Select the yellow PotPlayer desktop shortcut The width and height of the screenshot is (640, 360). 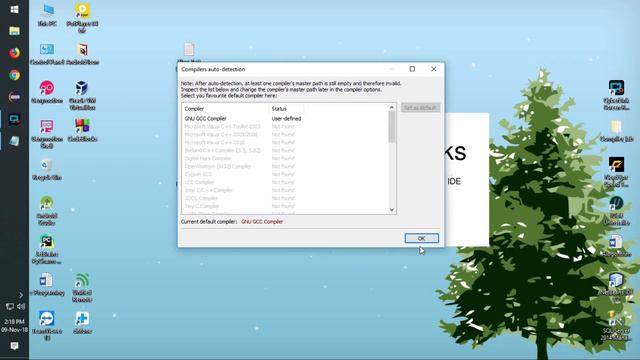coord(82,18)
